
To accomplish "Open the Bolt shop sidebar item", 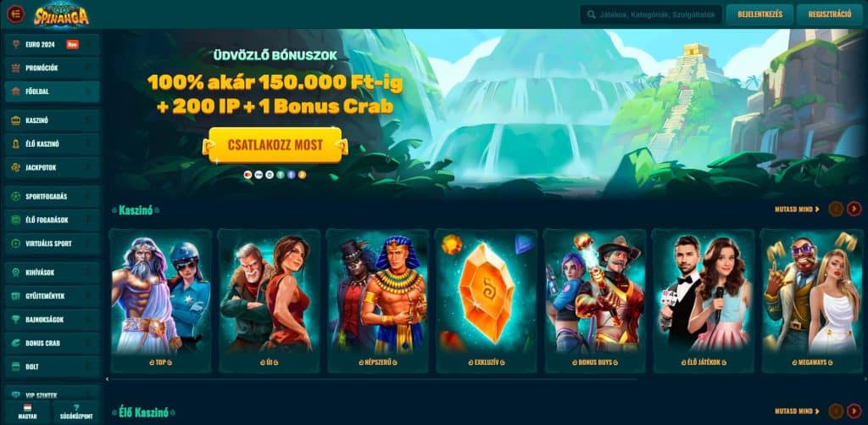I will coord(52,366).
